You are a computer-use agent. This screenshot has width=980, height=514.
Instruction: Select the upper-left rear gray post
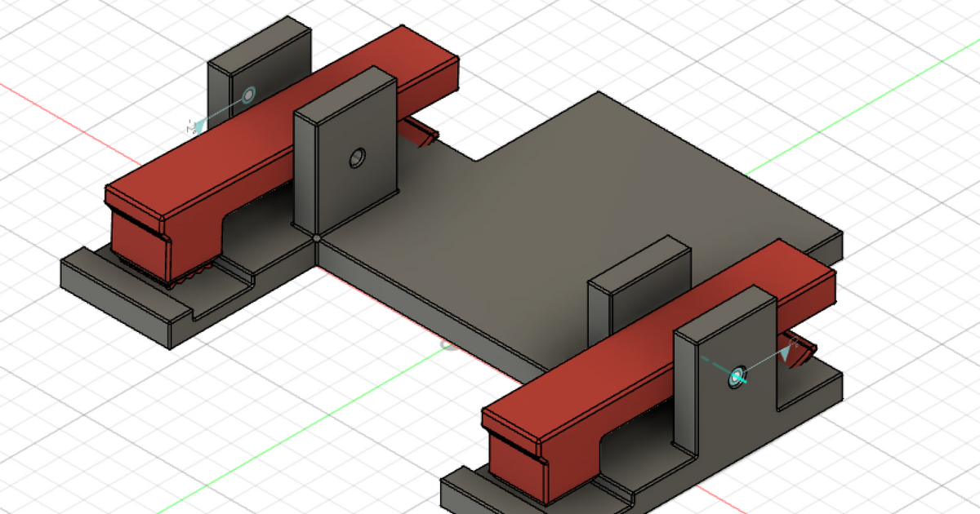point(225,82)
